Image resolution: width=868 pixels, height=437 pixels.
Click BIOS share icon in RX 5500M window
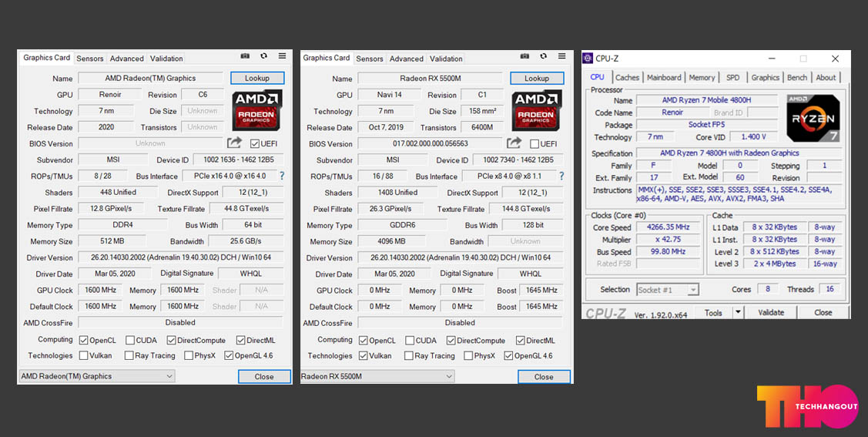click(x=514, y=143)
